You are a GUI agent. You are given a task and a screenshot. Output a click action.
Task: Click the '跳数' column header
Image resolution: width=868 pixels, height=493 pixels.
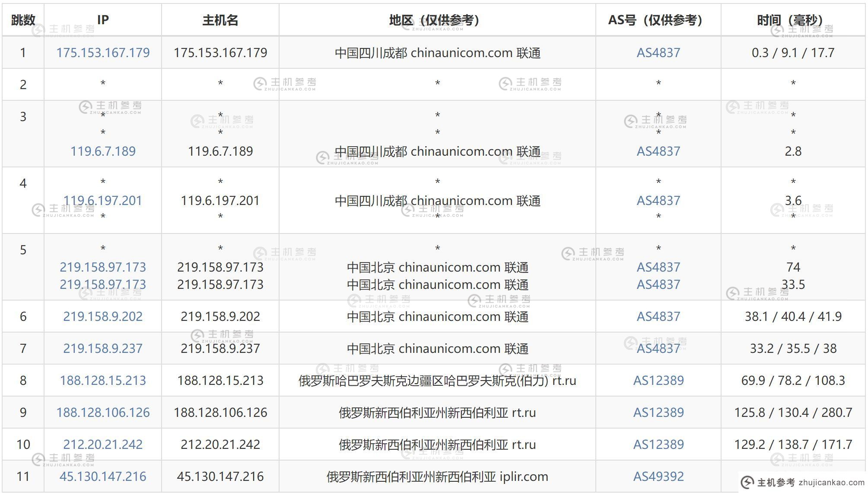[23, 20]
